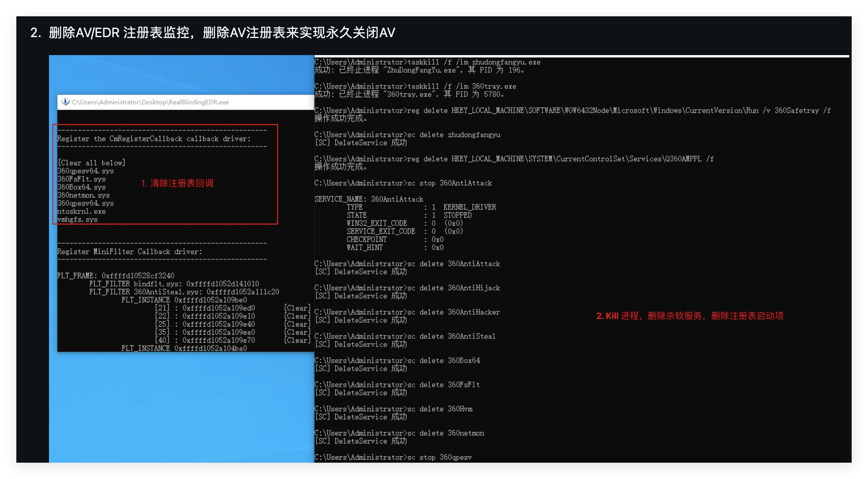Select the '[21] : 0xffffd1052a109ed0' address
Image resolution: width=868 pixels, height=479 pixels.
205,308
